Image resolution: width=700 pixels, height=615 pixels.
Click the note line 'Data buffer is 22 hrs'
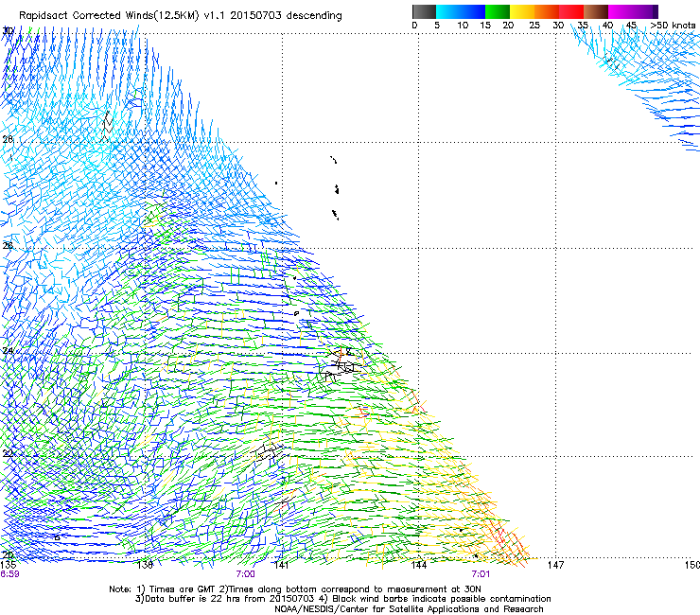point(342,599)
